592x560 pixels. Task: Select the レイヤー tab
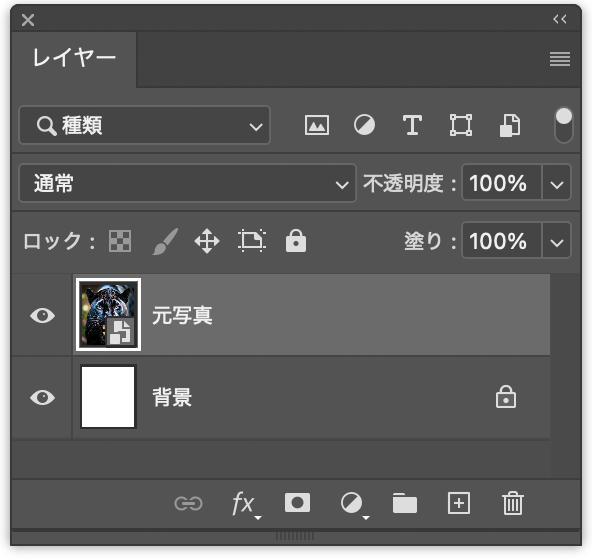tap(74, 59)
